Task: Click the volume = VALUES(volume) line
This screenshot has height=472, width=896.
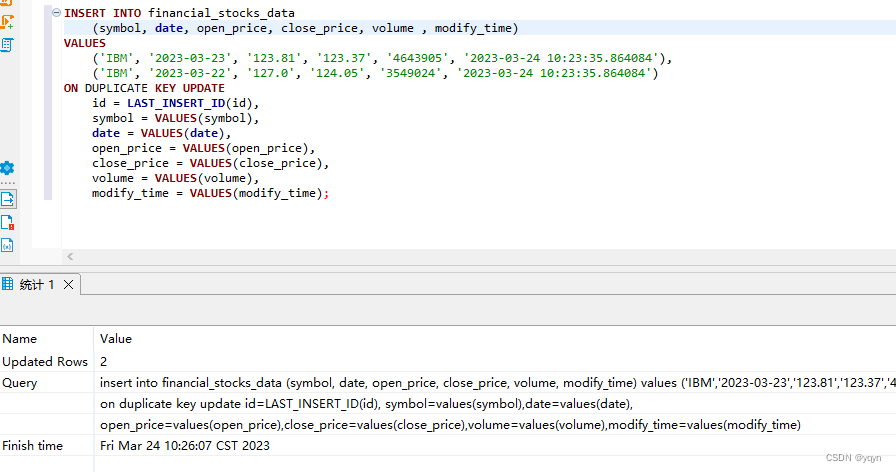Action: click(x=176, y=178)
